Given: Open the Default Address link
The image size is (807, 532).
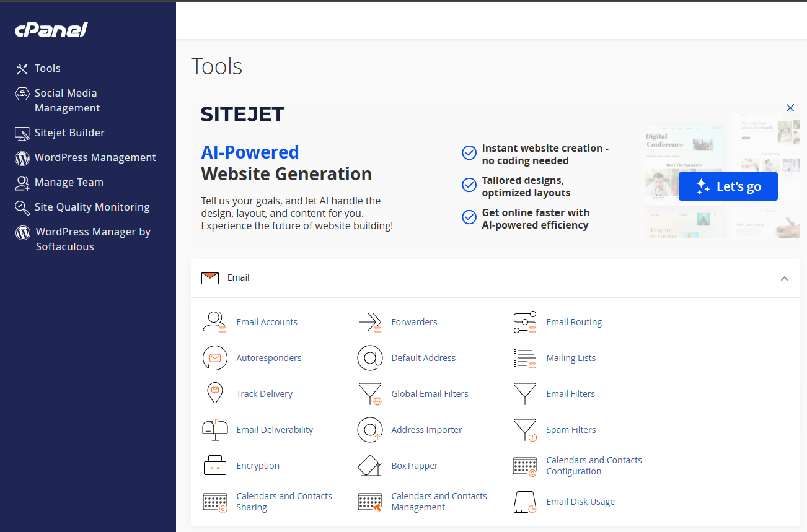Looking at the screenshot, I should (x=423, y=357).
